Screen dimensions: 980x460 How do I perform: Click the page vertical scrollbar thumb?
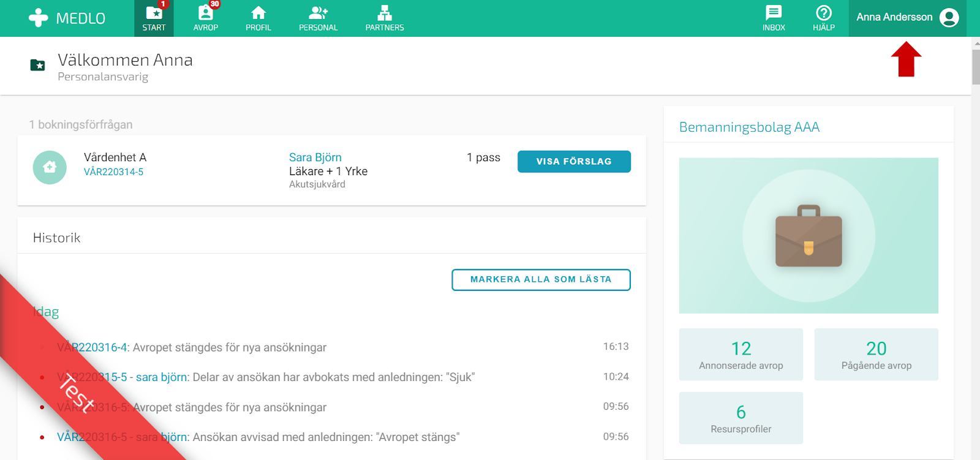976,66
